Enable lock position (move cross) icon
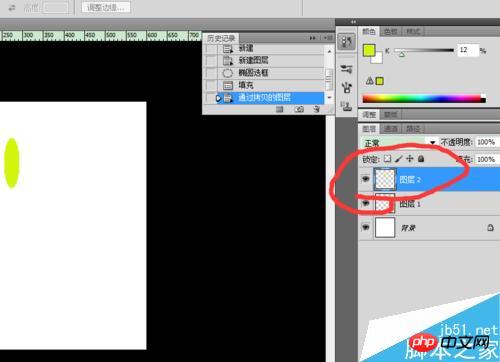The height and width of the screenshot is (362, 500). (410, 159)
